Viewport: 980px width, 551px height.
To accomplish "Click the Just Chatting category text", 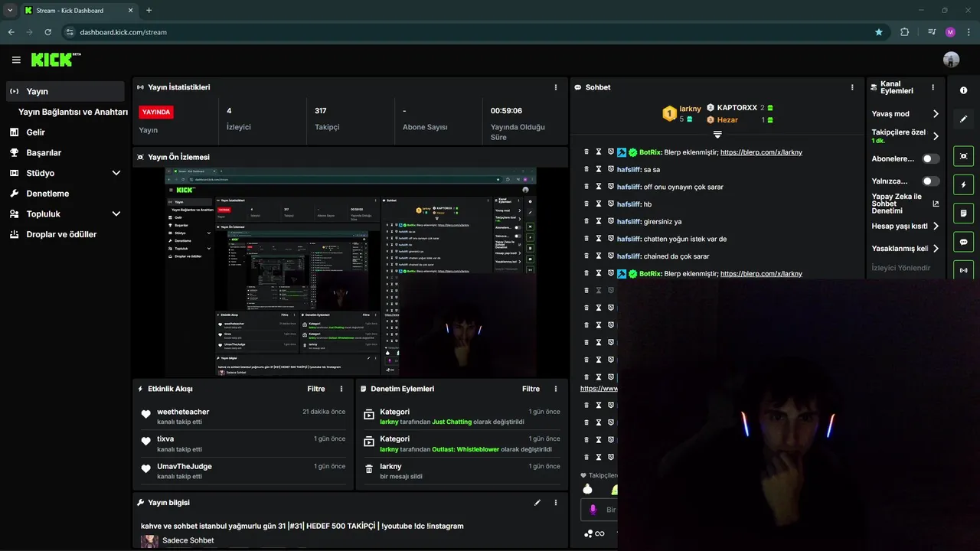I will coord(452,422).
